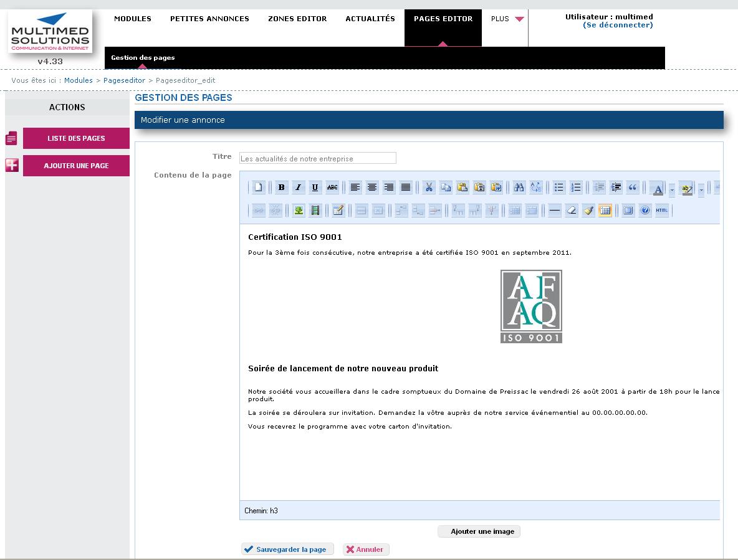Image resolution: width=738 pixels, height=560 pixels.
Task: Click the New document icon in editor toolbar
Action: [259, 187]
